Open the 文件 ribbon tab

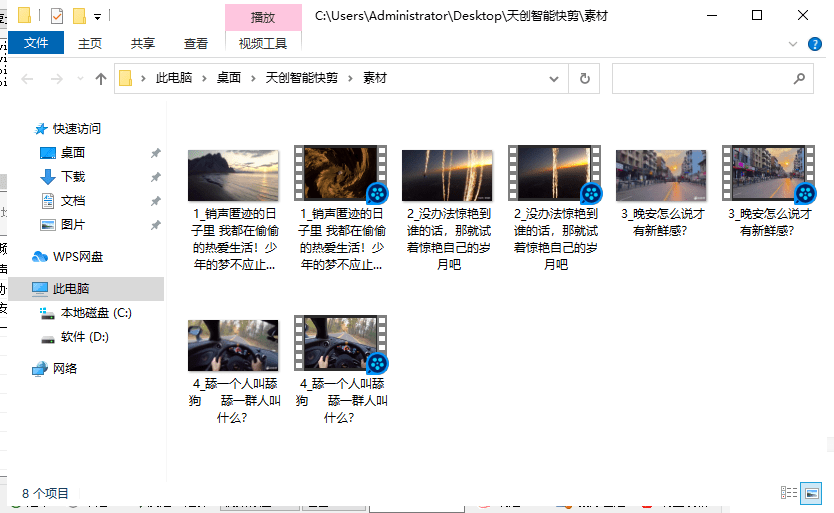[x=36, y=43]
